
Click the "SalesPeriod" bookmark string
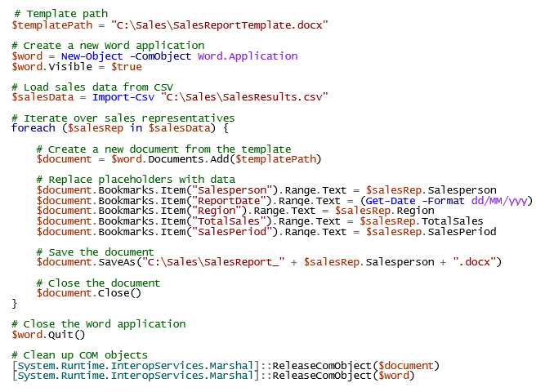[232, 232]
